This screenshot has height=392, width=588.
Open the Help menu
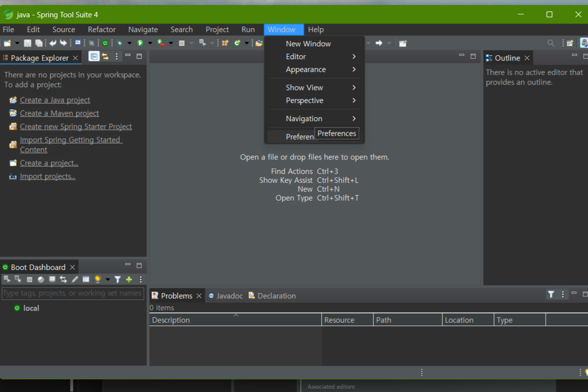316,29
